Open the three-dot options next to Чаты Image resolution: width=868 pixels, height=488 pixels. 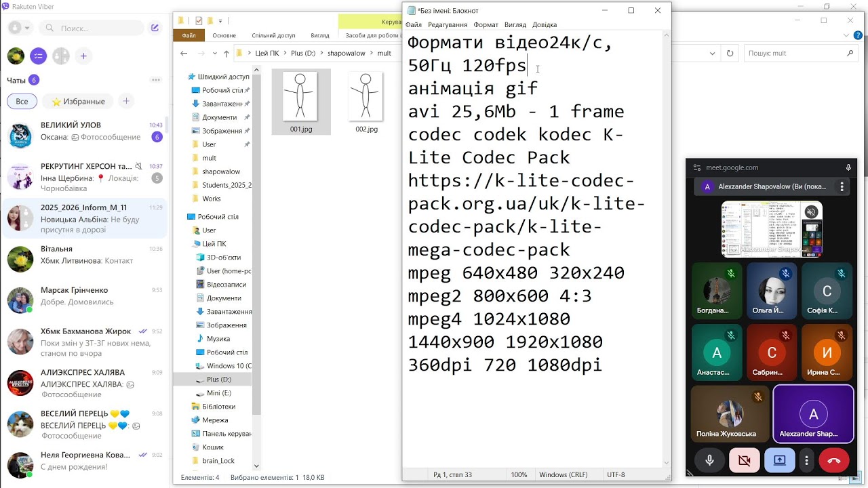point(156,80)
